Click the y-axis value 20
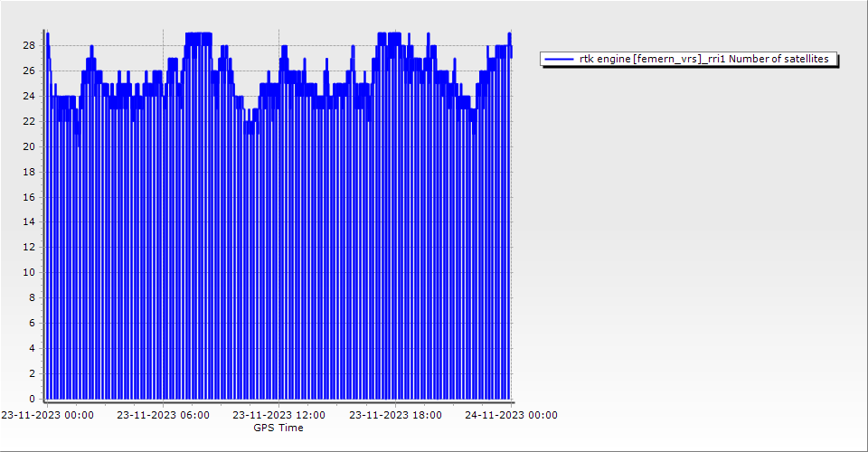This screenshot has width=868, height=452. tap(29, 146)
